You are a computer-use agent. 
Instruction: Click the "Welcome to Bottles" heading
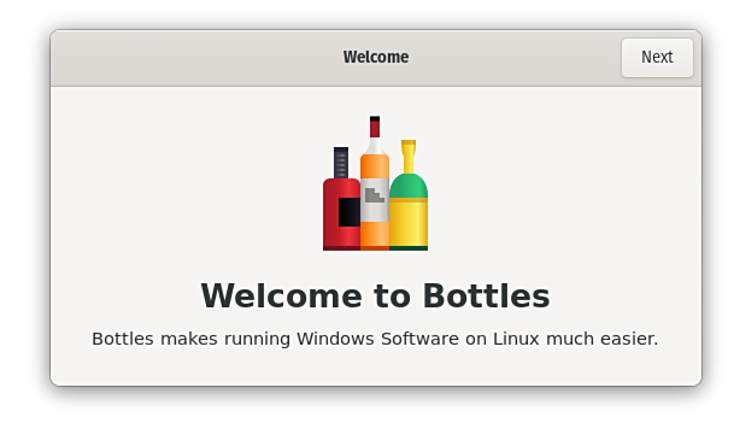point(375,296)
